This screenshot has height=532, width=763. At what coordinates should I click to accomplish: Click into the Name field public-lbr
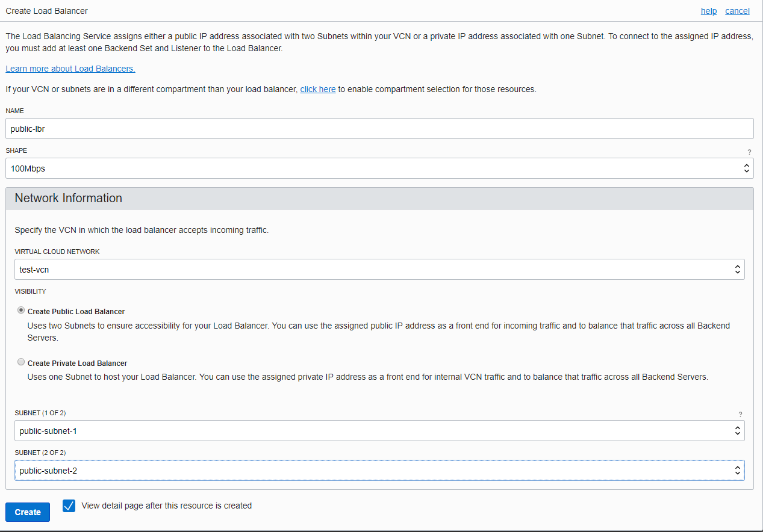coord(379,129)
